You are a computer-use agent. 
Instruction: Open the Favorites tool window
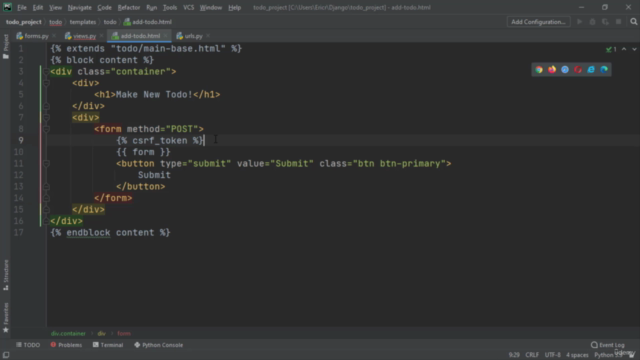pos(6,318)
